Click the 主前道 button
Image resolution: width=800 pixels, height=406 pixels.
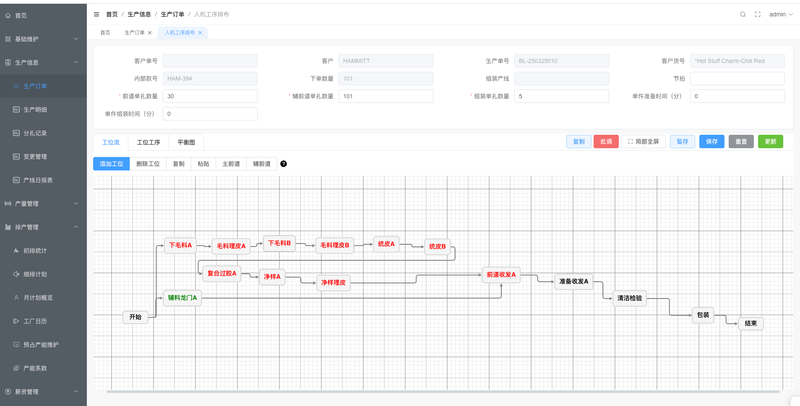pos(231,164)
